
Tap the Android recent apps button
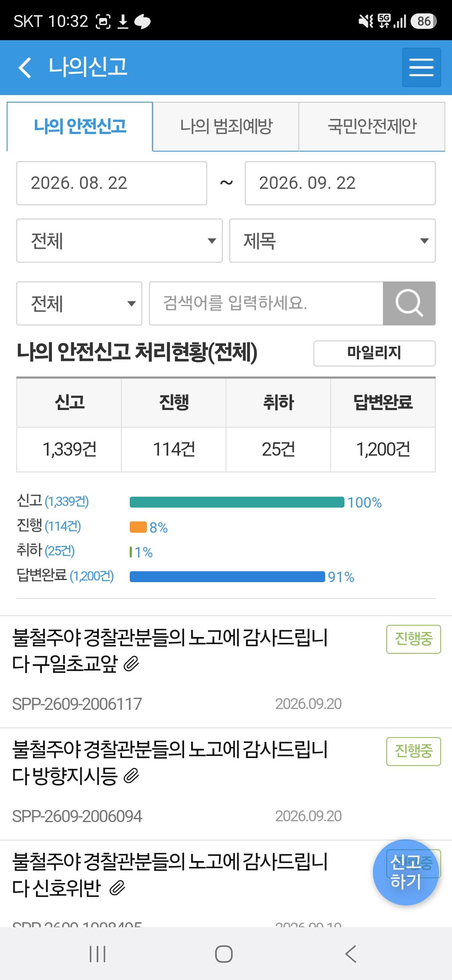[98, 954]
